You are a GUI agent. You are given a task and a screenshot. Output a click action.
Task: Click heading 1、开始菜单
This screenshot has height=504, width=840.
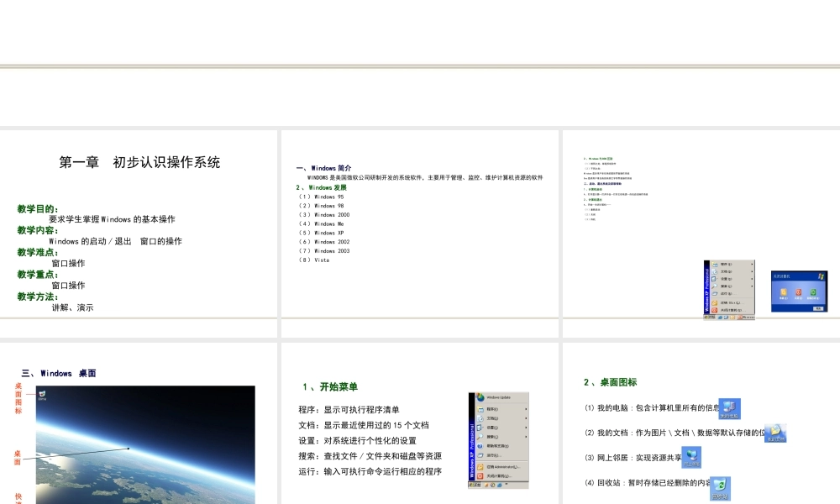pos(330,386)
